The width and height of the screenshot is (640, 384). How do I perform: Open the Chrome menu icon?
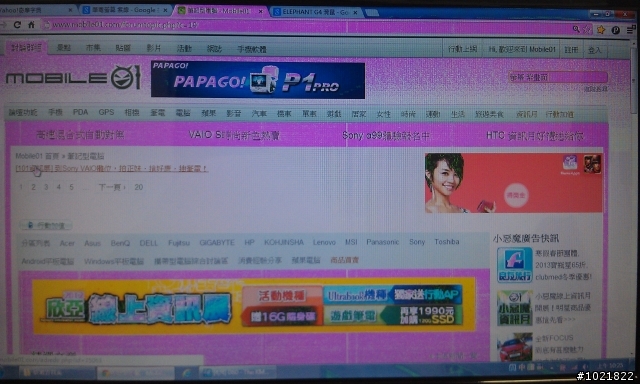click(x=630, y=30)
